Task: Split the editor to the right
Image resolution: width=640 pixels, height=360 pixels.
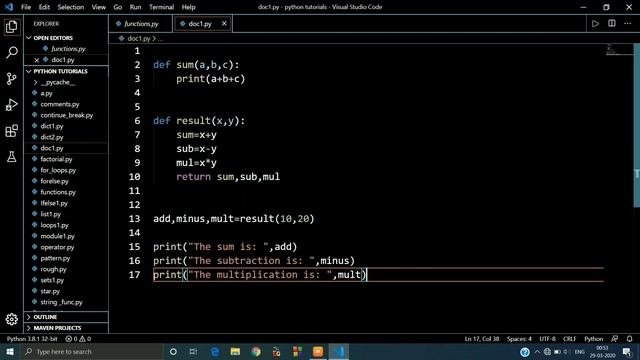Action: [611, 24]
